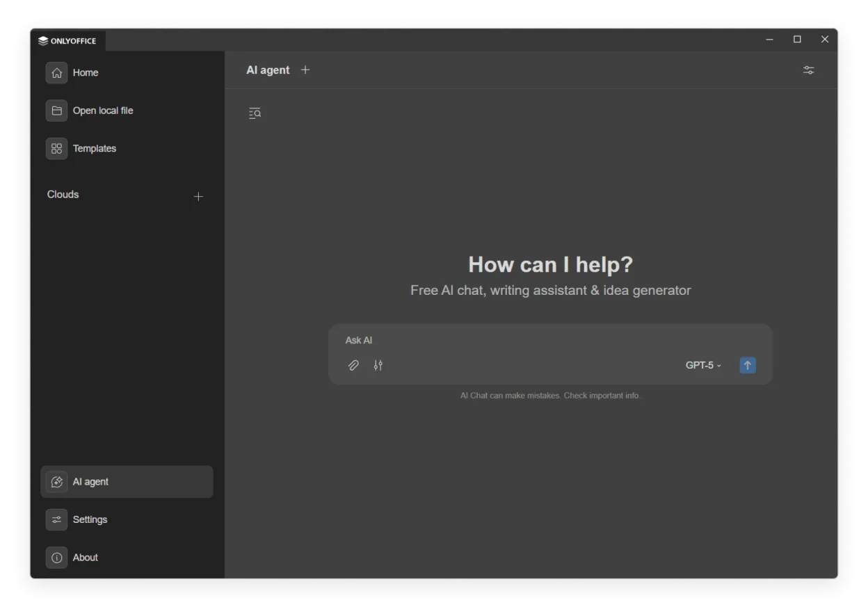Open the chat history search icon
The height and width of the screenshot is (607, 868).
coord(255,113)
